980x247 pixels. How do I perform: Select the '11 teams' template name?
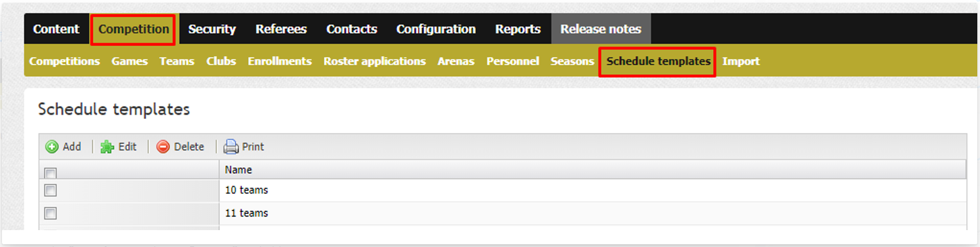coord(247,213)
